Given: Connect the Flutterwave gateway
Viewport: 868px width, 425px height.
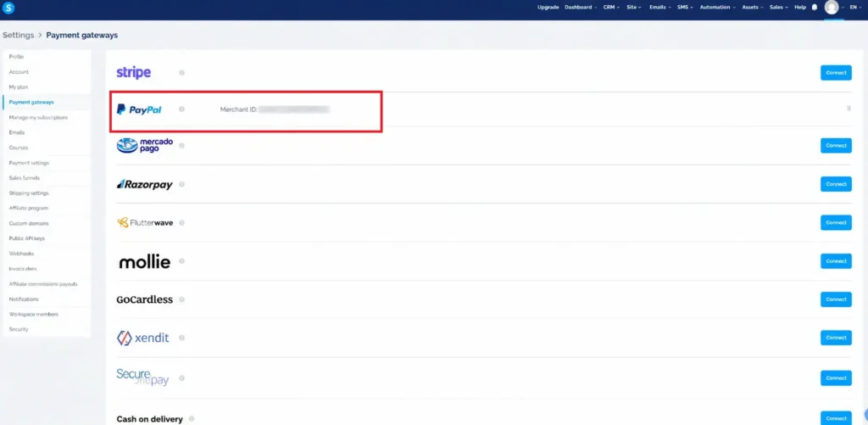Looking at the screenshot, I should coord(836,223).
